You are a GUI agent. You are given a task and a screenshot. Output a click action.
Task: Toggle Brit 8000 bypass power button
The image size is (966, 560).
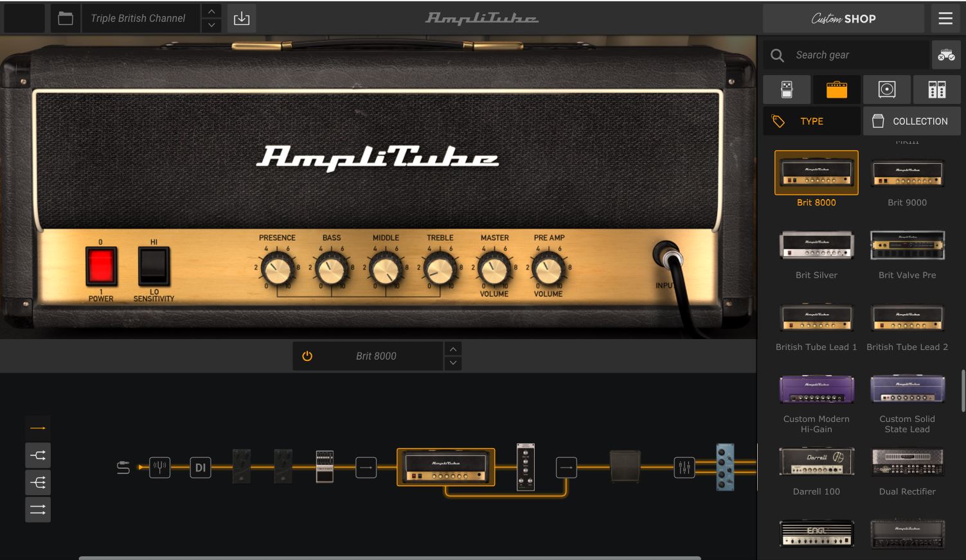307,356
